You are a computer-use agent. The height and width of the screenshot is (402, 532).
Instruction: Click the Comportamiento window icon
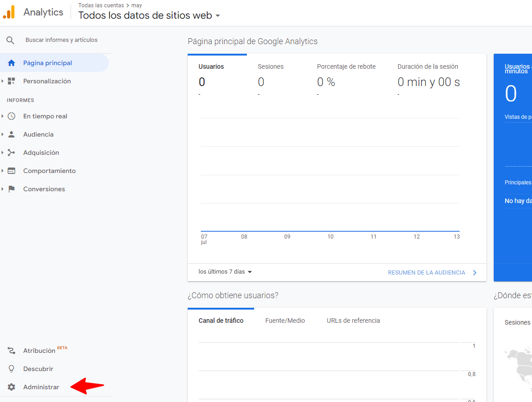coord(11,171)
